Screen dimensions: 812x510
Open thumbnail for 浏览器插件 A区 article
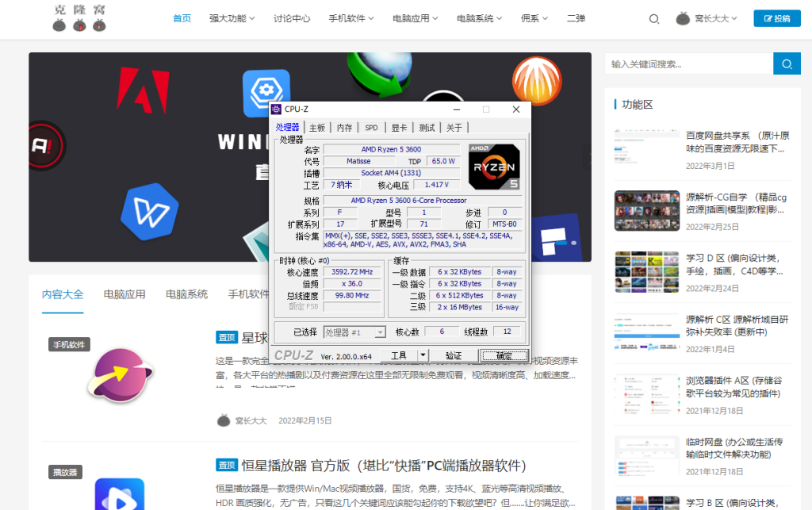(647, 394)
